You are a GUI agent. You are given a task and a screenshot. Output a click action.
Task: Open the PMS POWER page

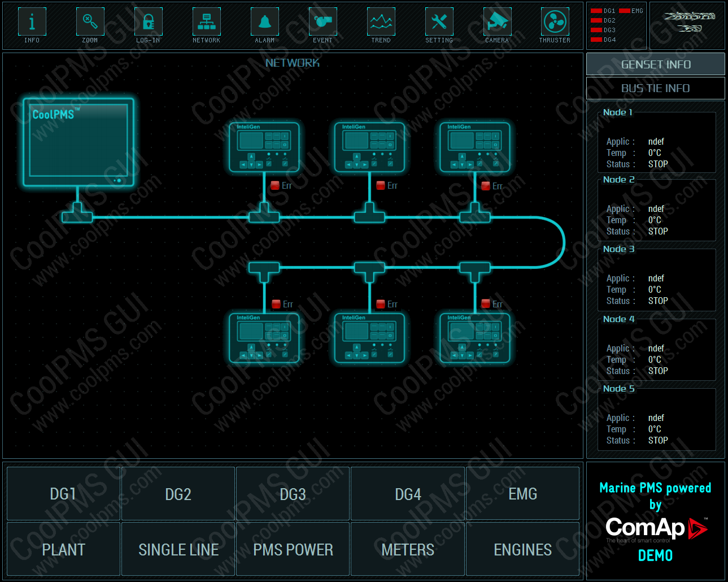point(293,549)
